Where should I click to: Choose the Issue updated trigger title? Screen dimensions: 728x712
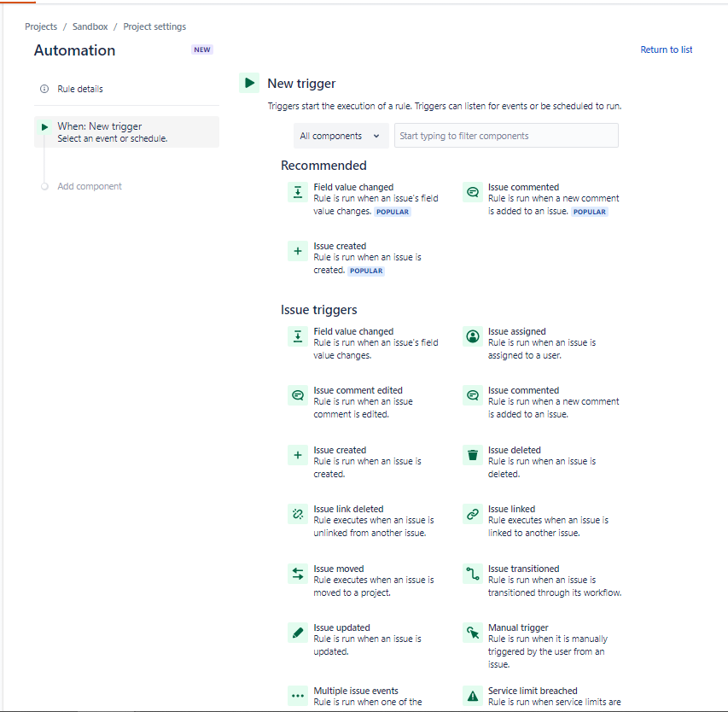pos(341,628)
